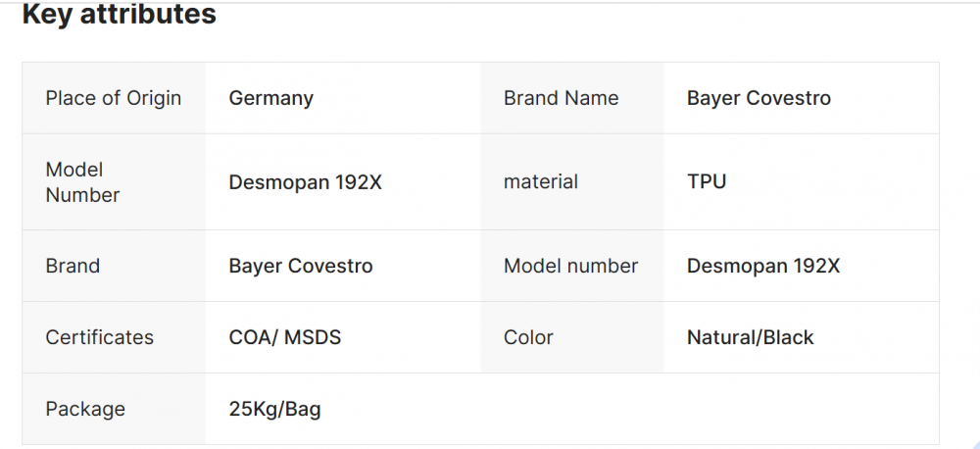The image size is (980, 449).
Task: Select Desmopan 192X beside Model Number
Action: 305,182
